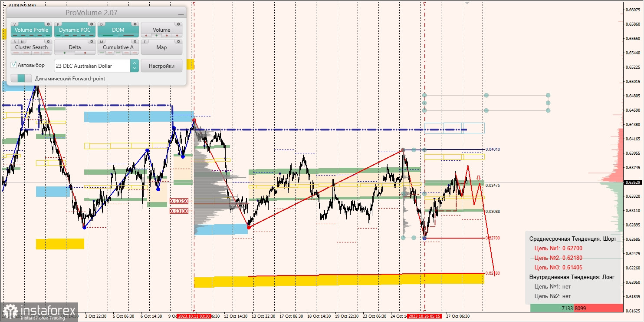The image size is (644, 322).
Task: Open Map gear settings
Action: 178,41
